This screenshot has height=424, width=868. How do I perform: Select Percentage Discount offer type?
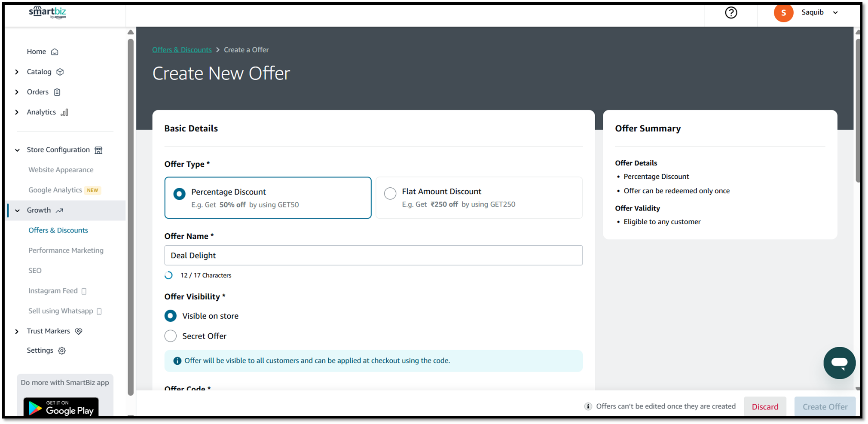tap(268, 198)
